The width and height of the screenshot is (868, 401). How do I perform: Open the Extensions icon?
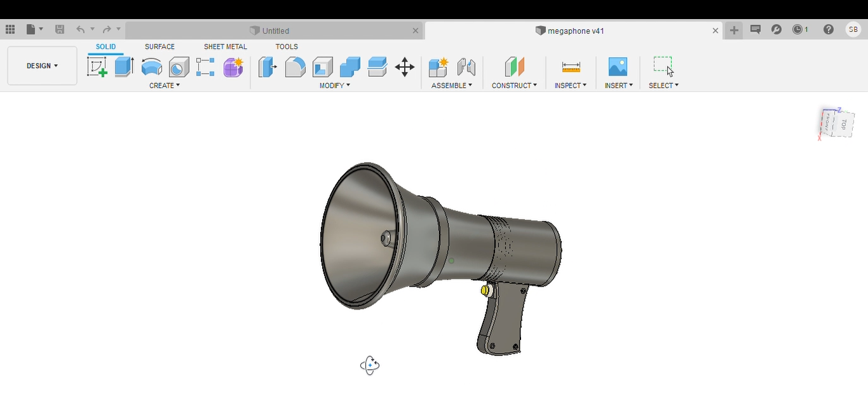coord(776,29)
